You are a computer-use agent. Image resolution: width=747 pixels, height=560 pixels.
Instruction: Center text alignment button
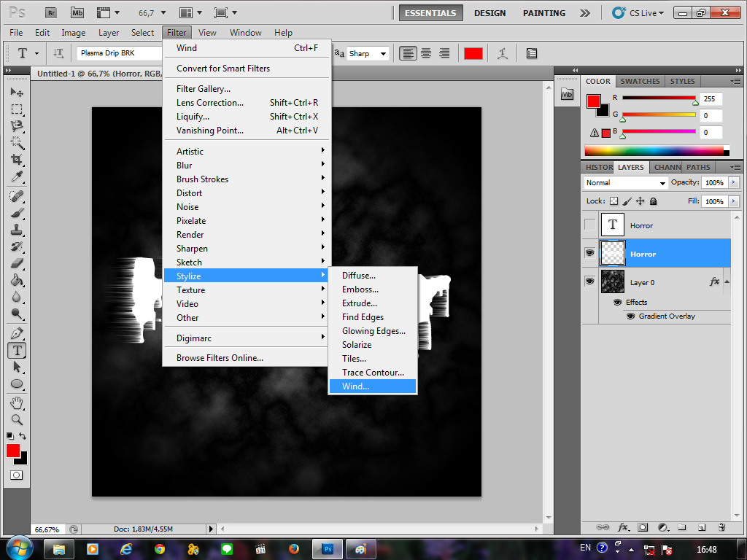coord(426,53)
